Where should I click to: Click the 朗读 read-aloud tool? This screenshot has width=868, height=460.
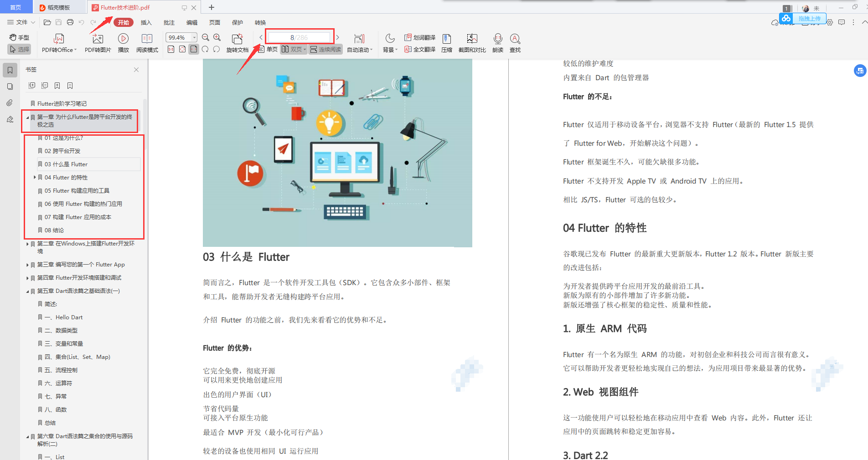click(x=498, y=43)
